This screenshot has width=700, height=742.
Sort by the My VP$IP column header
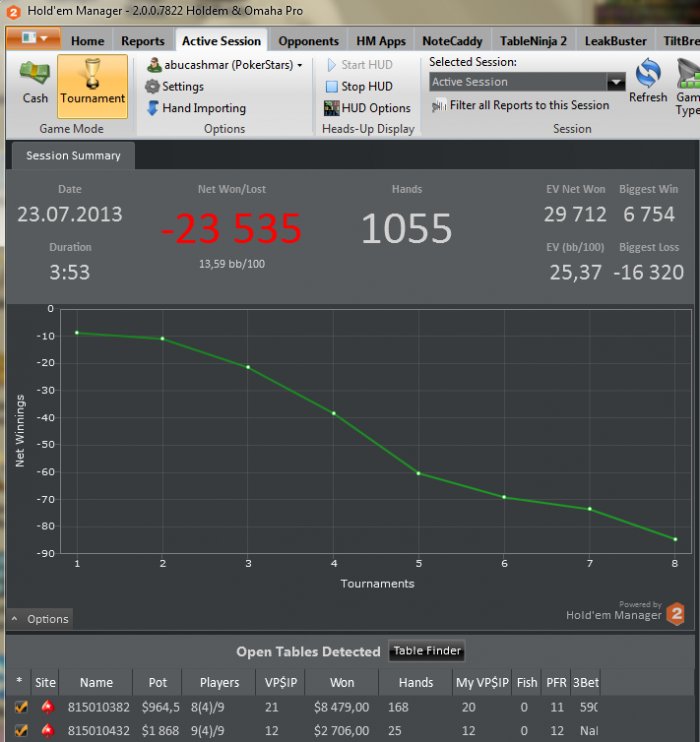click(482, 682)
